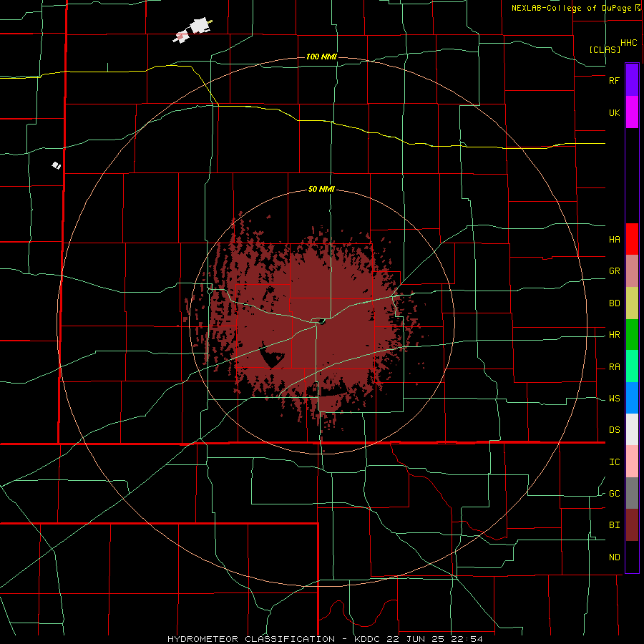644x644 pixels.
Task: Click the "HYDROMETEOR CLASSIFICATION" title text
Action: [251, 639]
